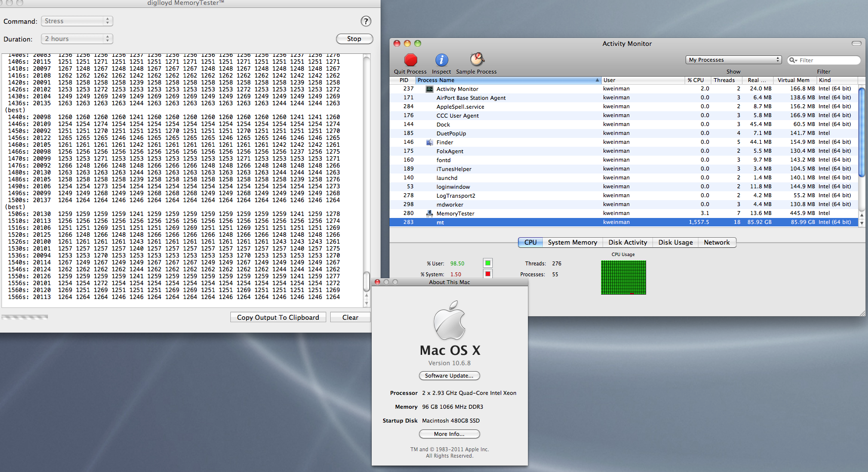Switch to the System Memory tab

tap(572, 243)
